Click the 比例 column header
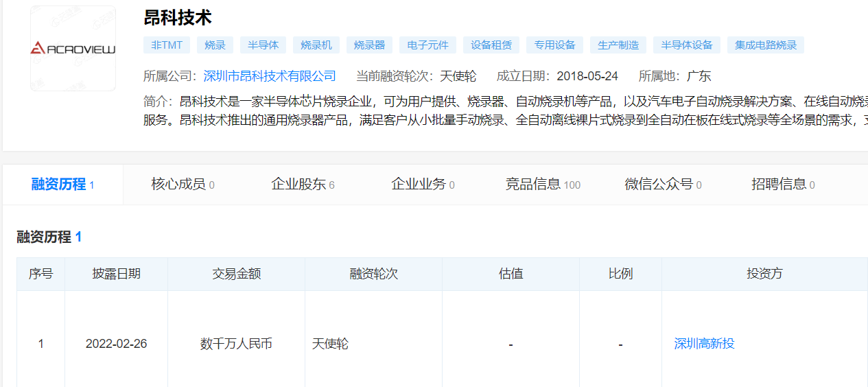The height and width of the screenshot is (387, 868). [621, 274]
